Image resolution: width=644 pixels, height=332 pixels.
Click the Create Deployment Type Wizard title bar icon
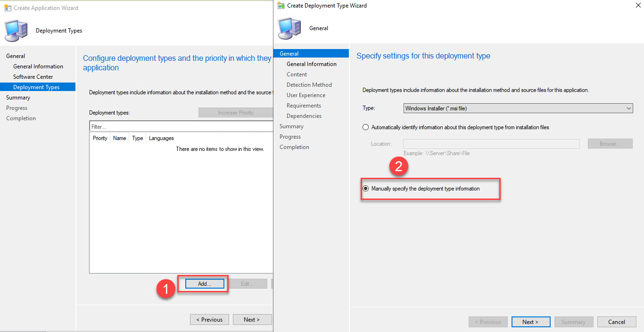point(280,5)
